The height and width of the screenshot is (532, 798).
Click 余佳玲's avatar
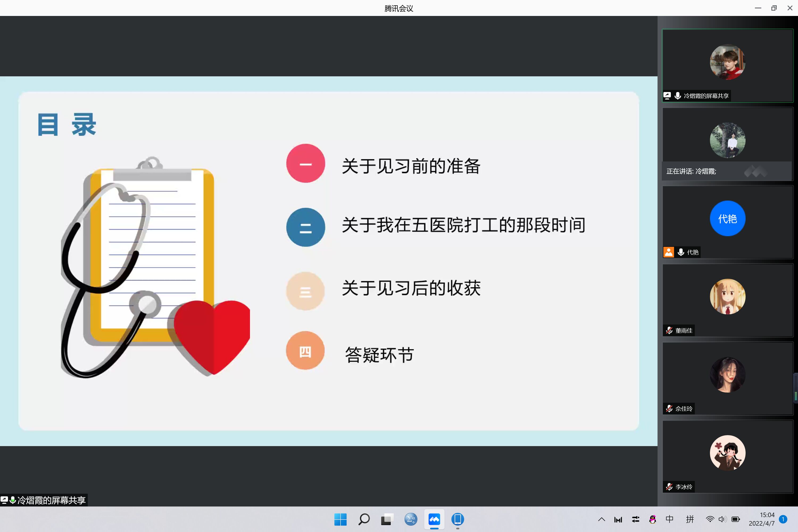(728, 375)
